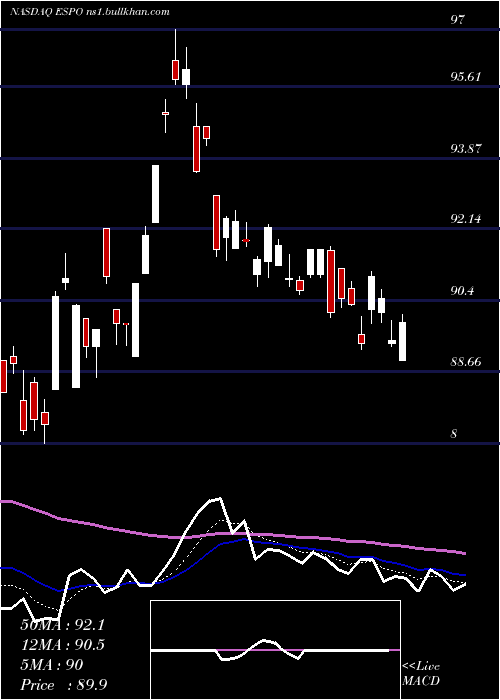Select the 95.61 price level label
The height and width of the screenshot is (700, 500).
(x=466, y=77)
